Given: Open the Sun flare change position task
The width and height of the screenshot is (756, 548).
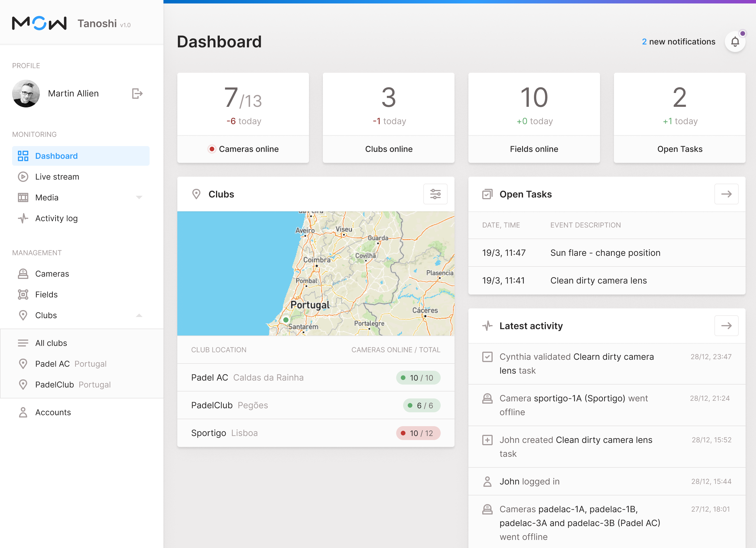Looking at the screenshot, I should pyautogui.click(x=605, y=253).
